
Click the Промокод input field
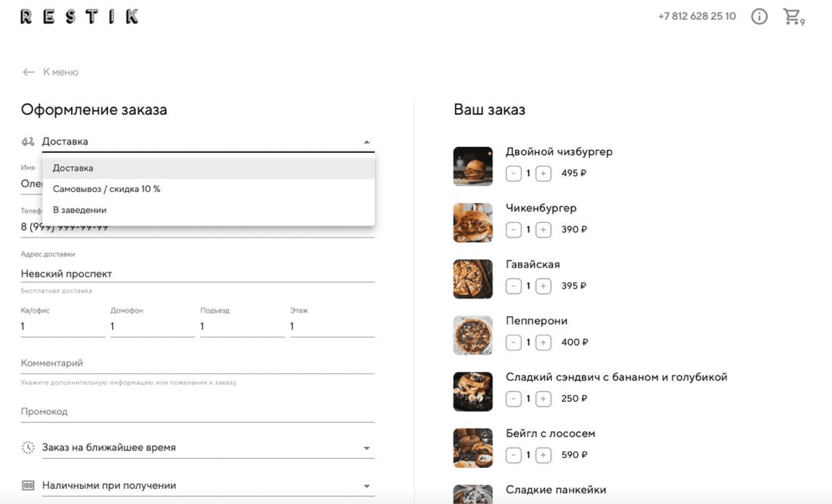(196, 416)
